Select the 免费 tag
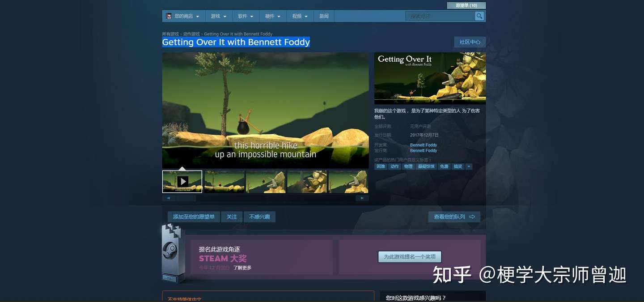 pyautogui.click(x=444, y=166)
